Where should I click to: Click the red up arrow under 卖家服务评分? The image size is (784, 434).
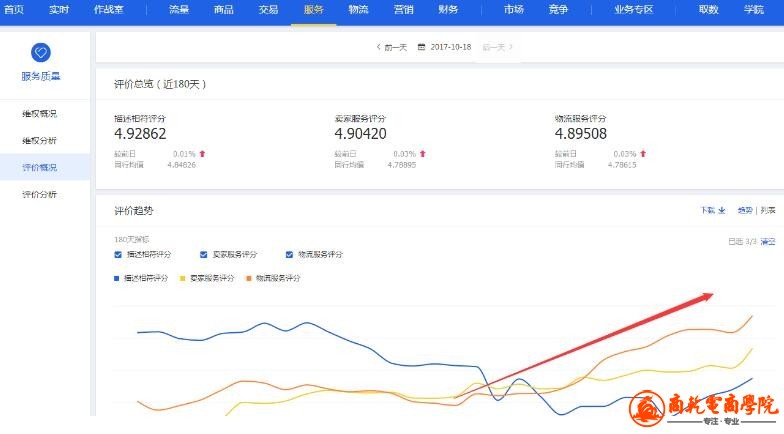422,154
